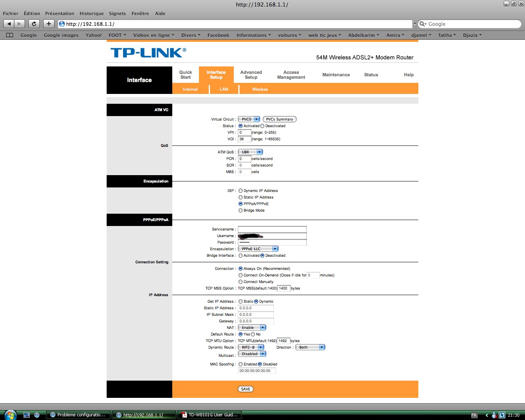
Task: Open the Direction Both dropdown
Action: 310,347
